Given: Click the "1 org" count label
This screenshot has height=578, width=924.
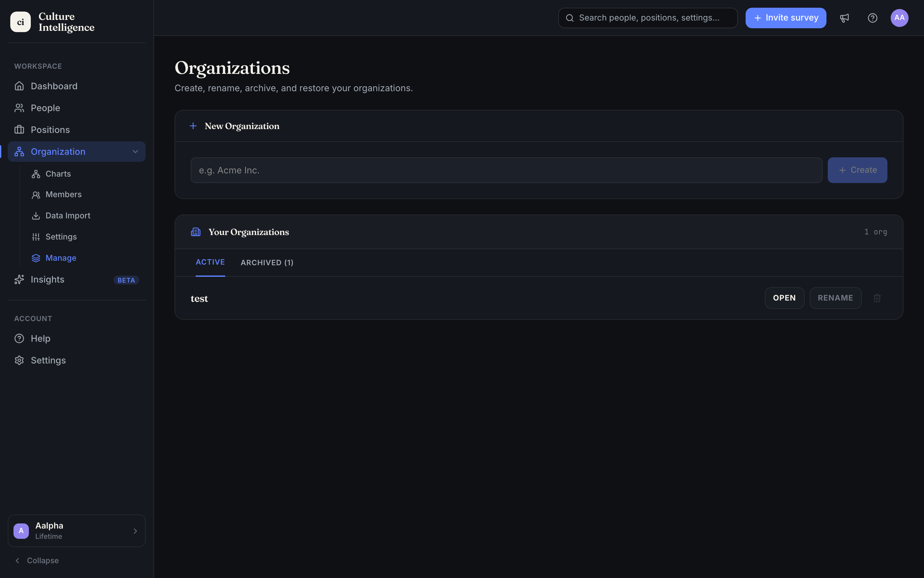Looking at the screenshot, I should (x=876, y=232).
